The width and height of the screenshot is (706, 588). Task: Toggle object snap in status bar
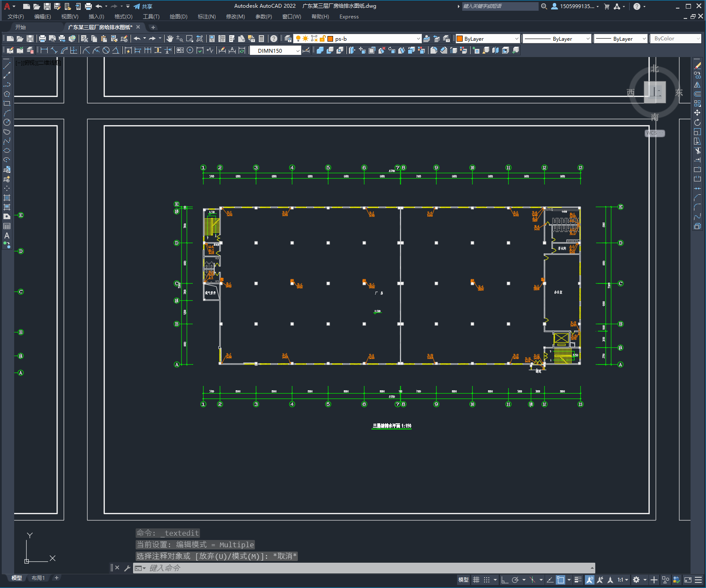(x=561, y=580)
